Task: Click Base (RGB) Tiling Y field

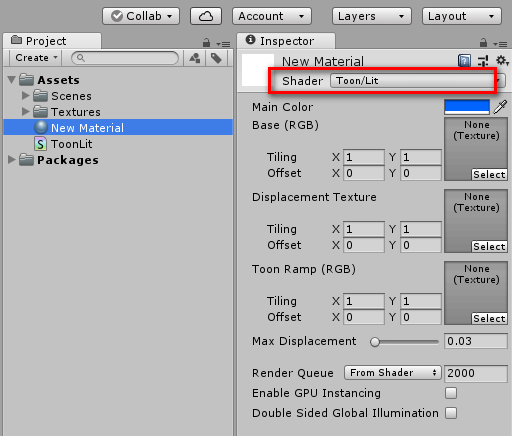Action: point(421,157)
